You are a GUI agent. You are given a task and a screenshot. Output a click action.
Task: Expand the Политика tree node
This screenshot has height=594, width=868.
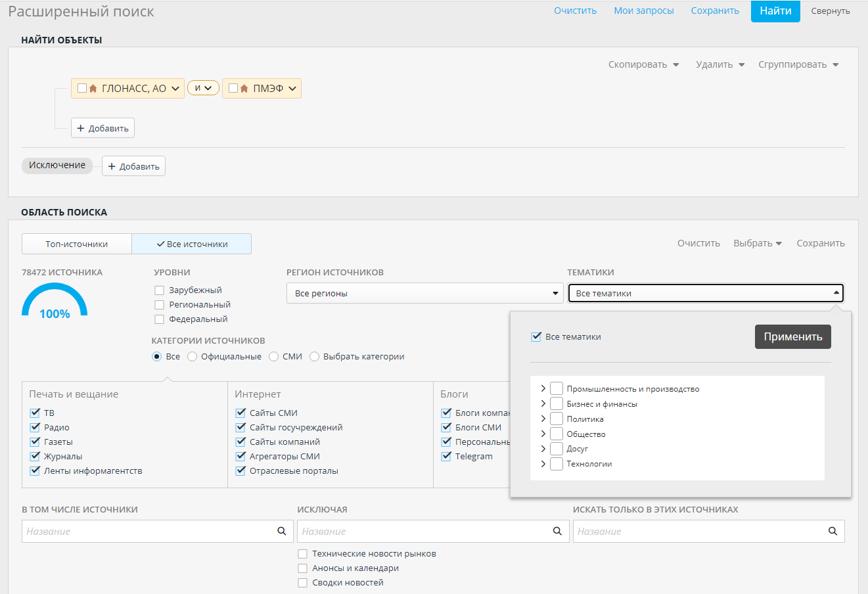click(x=543, y=419)
